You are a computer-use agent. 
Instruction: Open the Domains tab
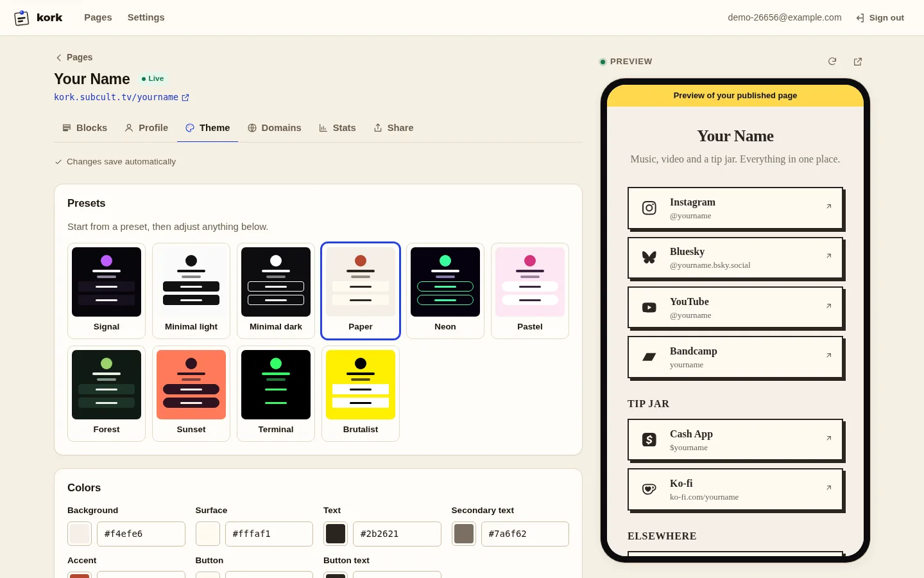click(275, 128)
